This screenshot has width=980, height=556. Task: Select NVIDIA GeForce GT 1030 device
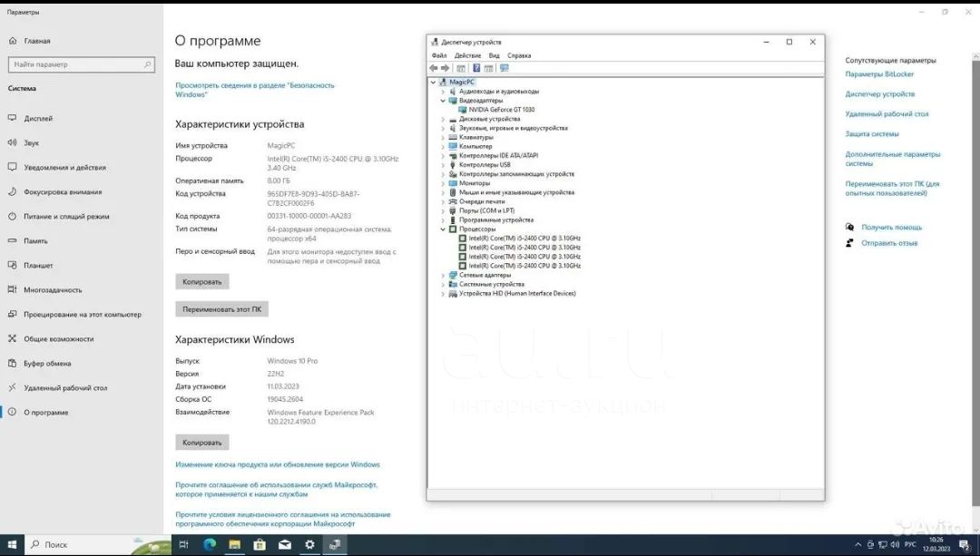click(501, 110)
